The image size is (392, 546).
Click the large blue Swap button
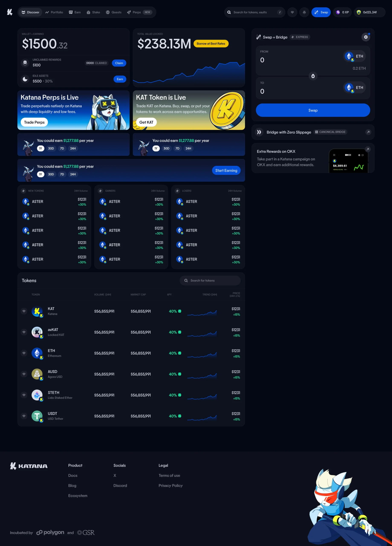coord(313,110)
